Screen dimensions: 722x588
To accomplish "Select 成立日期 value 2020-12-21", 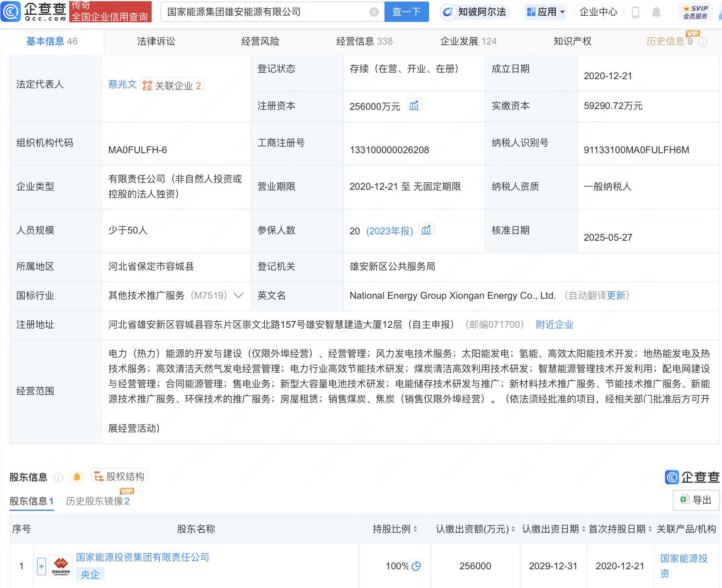I will (608, 76).
